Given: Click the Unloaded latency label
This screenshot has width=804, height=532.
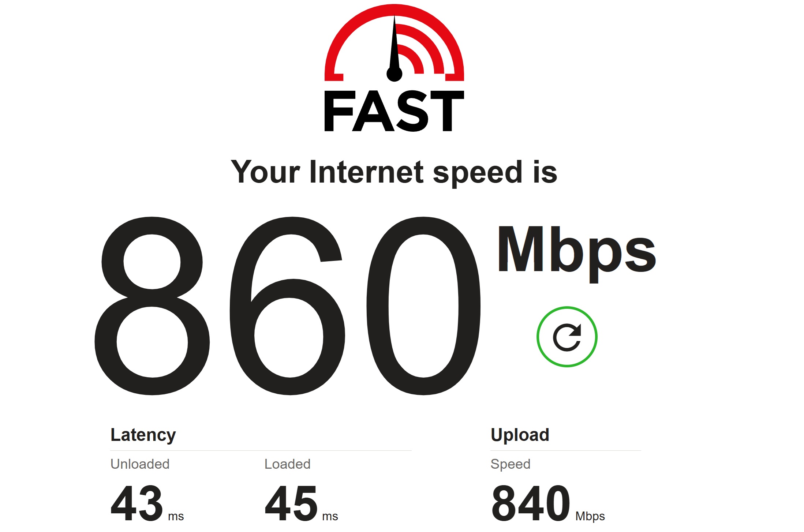Looking at the screenshot, I should (x=140, y=464).
